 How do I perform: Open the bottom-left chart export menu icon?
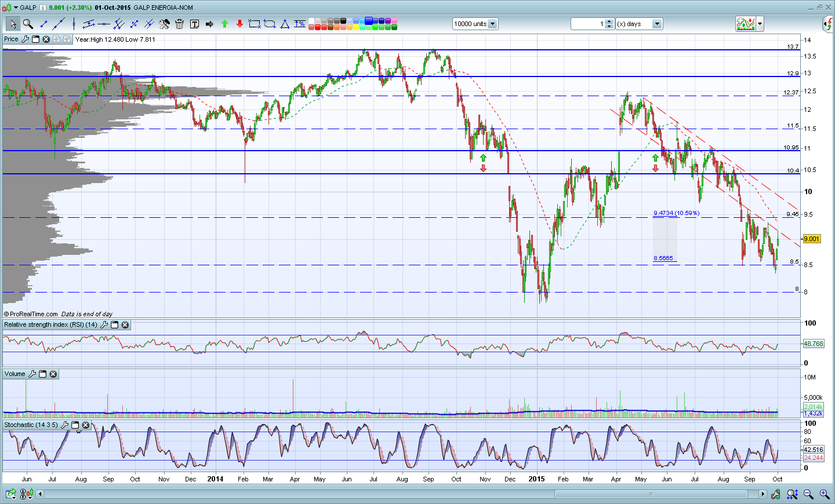tap(11, 494)
